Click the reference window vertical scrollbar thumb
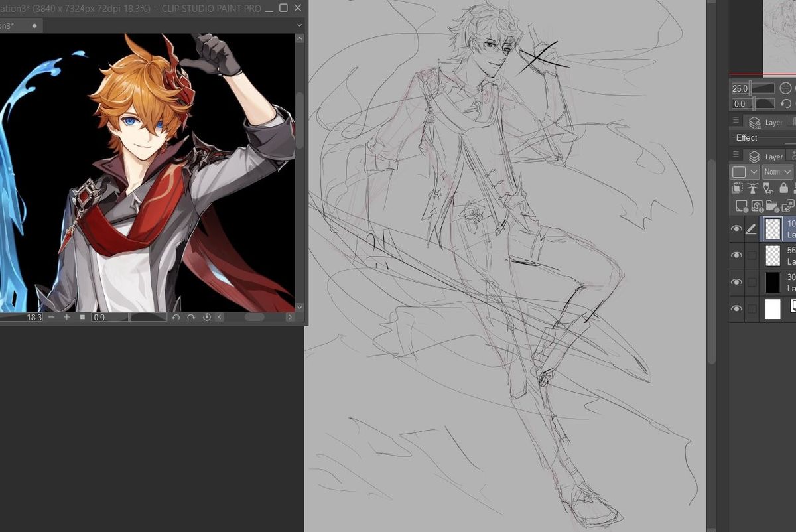 pos(300,119)
